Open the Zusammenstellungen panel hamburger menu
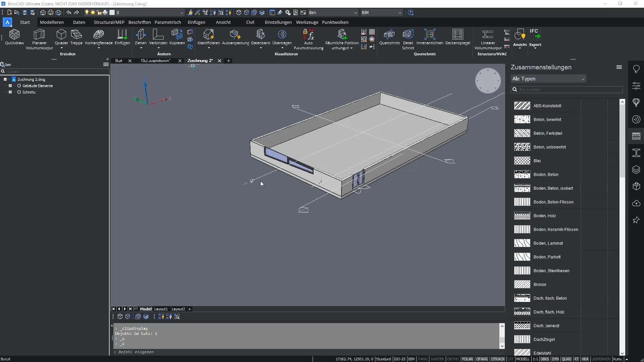The width and height of the screenshot is (644, 362). click(x=619, y=67)
